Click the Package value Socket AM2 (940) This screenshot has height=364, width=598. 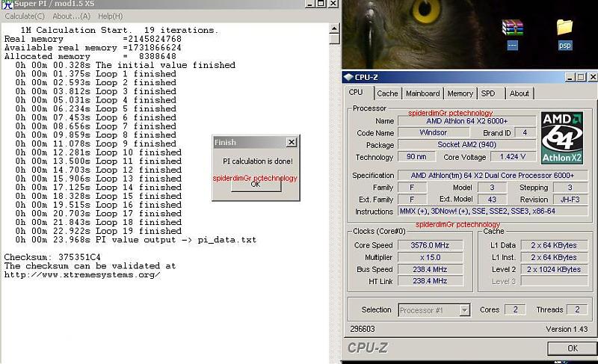pos(466,145)
